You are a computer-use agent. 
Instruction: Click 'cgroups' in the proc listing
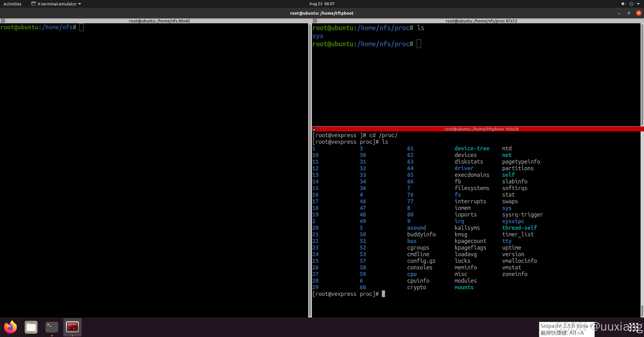418,248
